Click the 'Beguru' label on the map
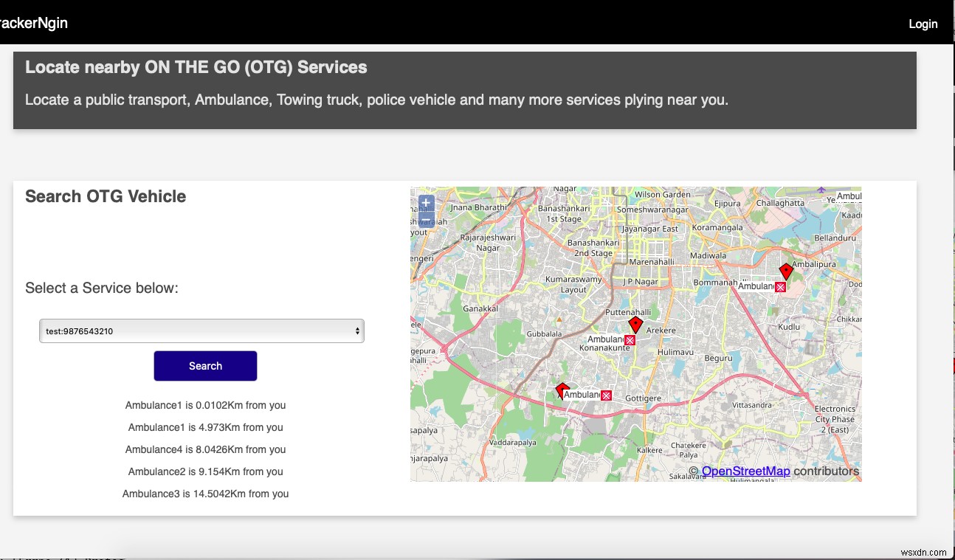The height and width of the screenshot is (560, 955). (718, 358)
